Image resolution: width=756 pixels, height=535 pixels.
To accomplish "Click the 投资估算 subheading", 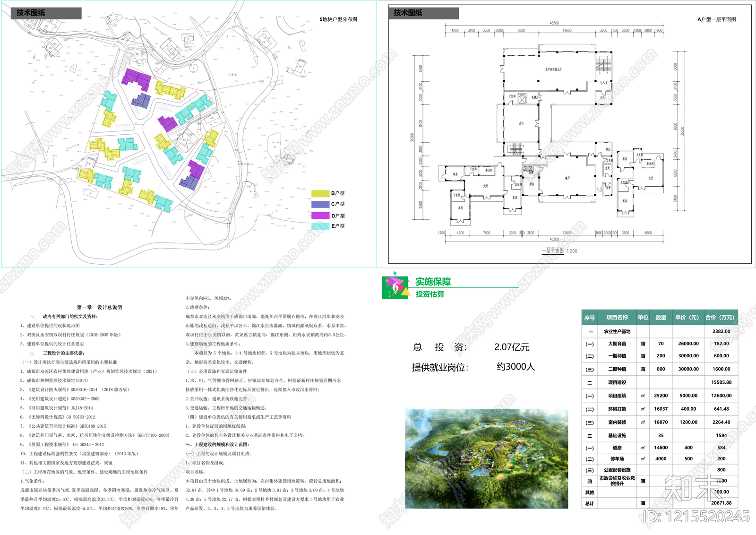I will click(x=430, y=294).
